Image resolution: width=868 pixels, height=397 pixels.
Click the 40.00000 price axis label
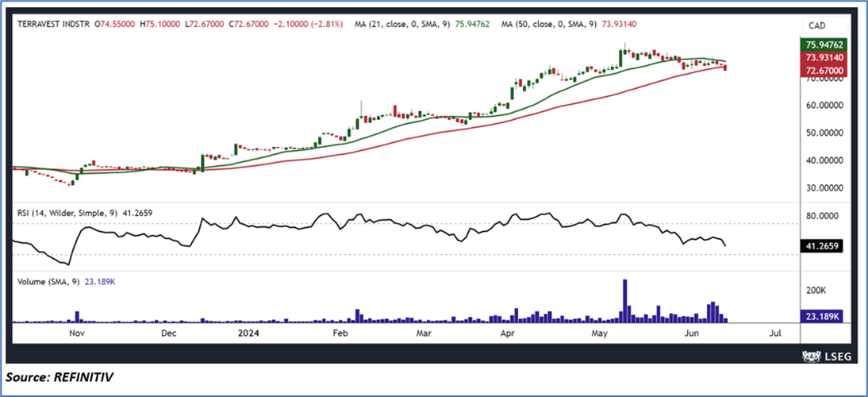coord(824,160)
